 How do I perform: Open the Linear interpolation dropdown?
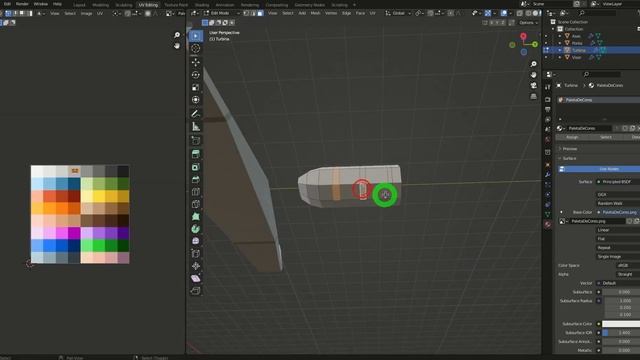click(x=618, y=230)
